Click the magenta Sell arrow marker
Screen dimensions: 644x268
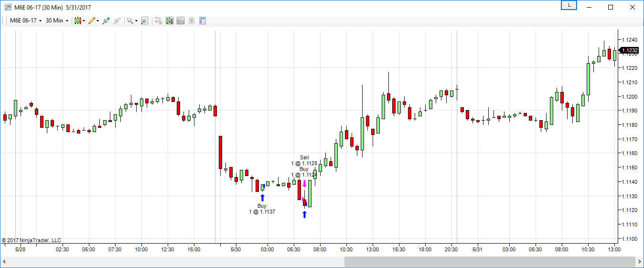pos(304,183)
